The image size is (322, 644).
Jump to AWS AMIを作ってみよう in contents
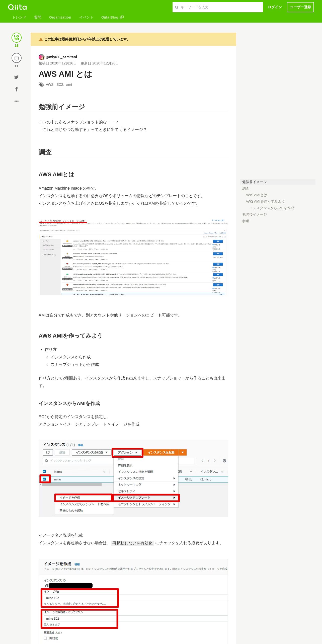tap(265, 201)
